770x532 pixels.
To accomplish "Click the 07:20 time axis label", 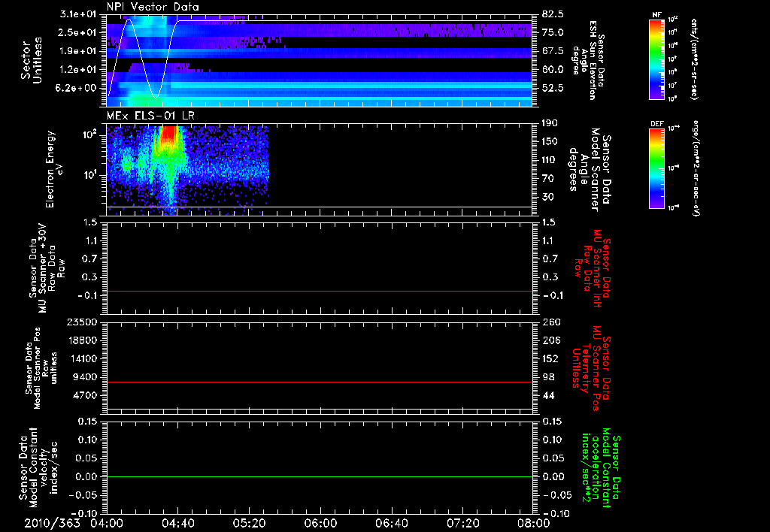I will pyautogui.click(x=462, y=523).
